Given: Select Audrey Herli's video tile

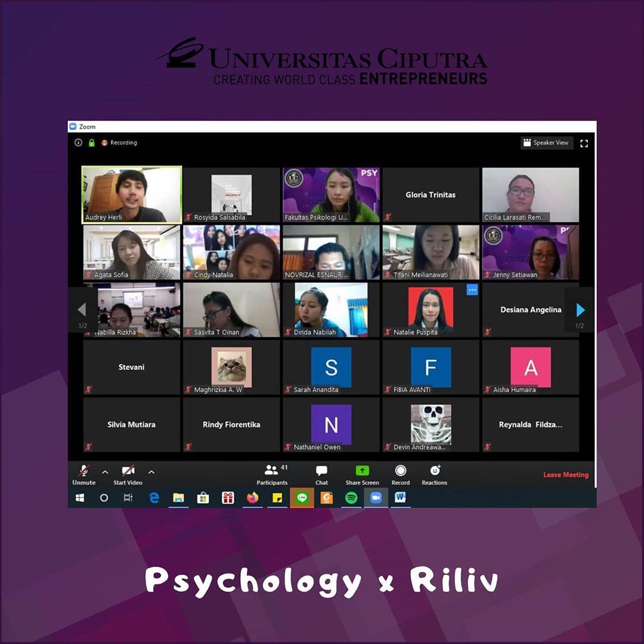Looking at the screenshot, I should [132, 194].
